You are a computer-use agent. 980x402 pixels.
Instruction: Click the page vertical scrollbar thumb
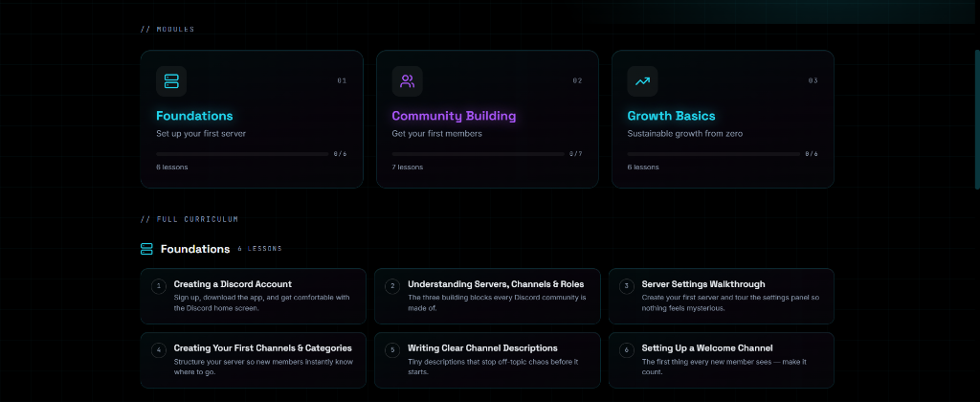coord(977,119)
